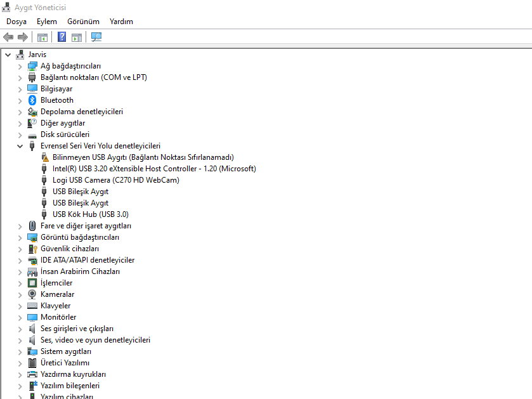Click the mouse icon for Fare devices
532x399 pixels.
point(32,226)
